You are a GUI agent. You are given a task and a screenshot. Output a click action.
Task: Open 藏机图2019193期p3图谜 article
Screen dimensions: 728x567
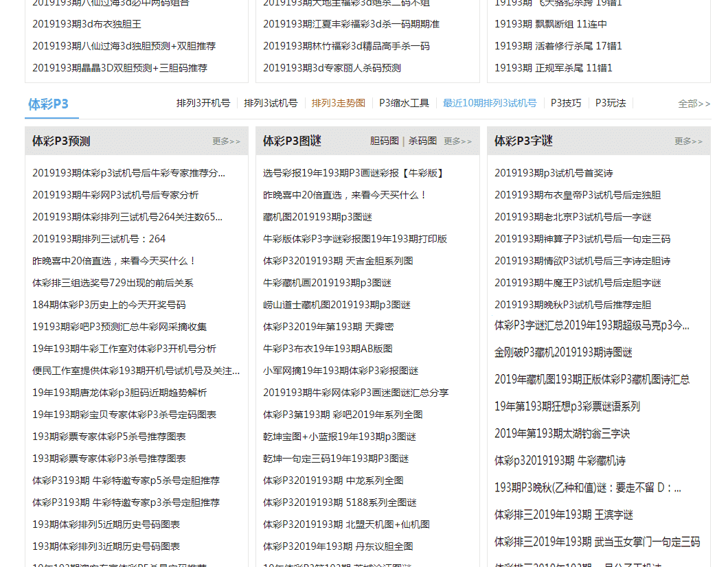point(317,217)
